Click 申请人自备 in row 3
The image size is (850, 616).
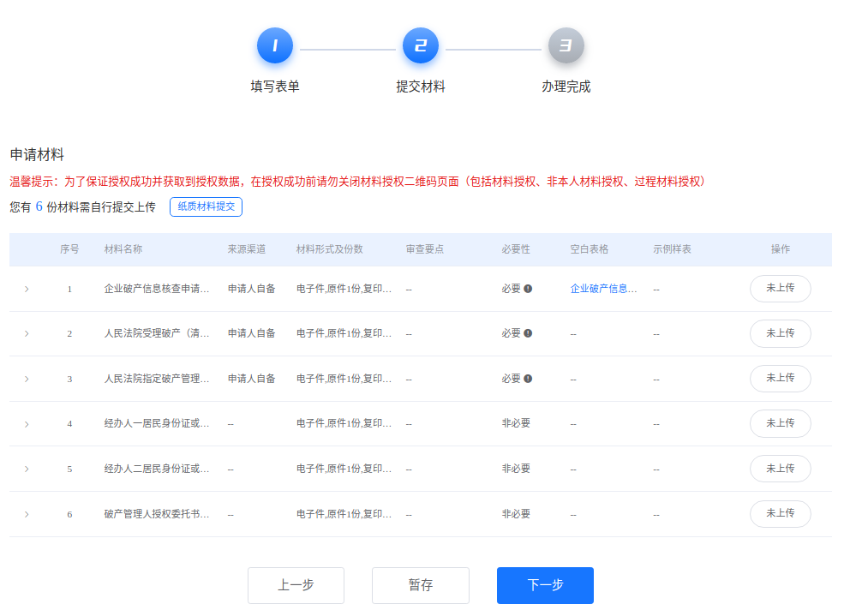pyautogui.click(x=252, y=379)
